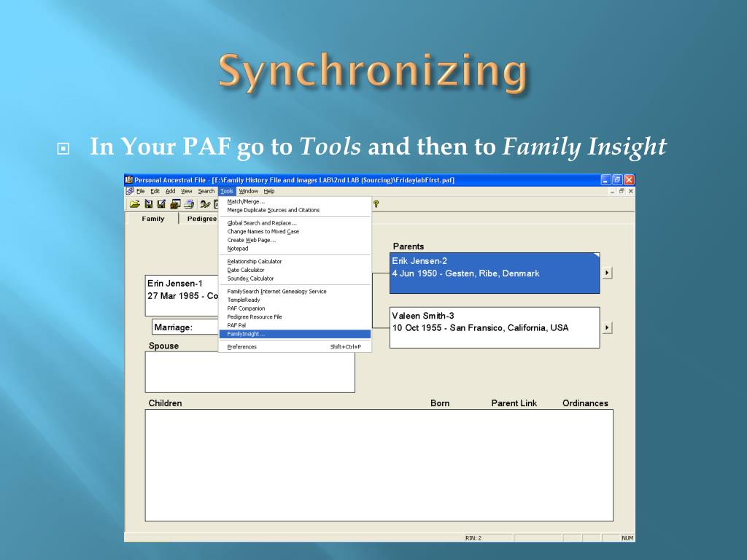Open the Add menu
Screen dimensions: 747x560
click(x=171, y=191)
